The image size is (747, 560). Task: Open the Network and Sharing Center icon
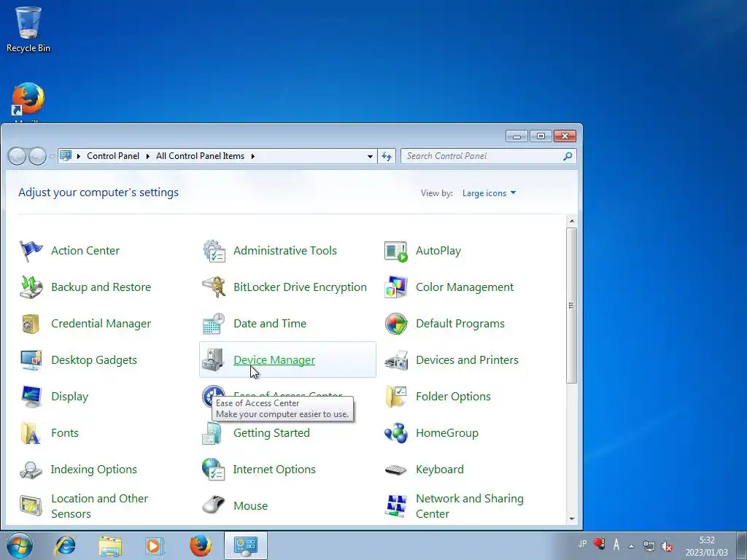(x=396, y=506)
